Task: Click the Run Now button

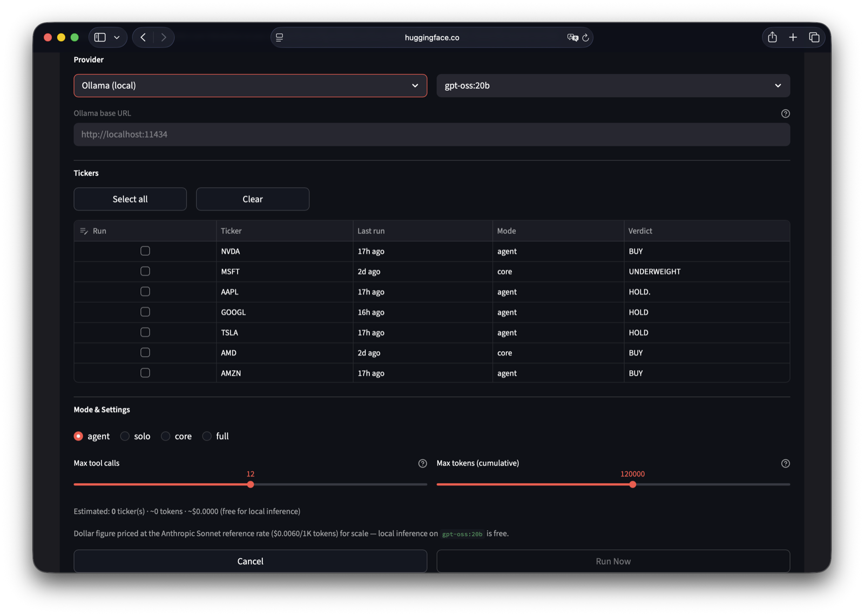Action: [x=613, y=561]
